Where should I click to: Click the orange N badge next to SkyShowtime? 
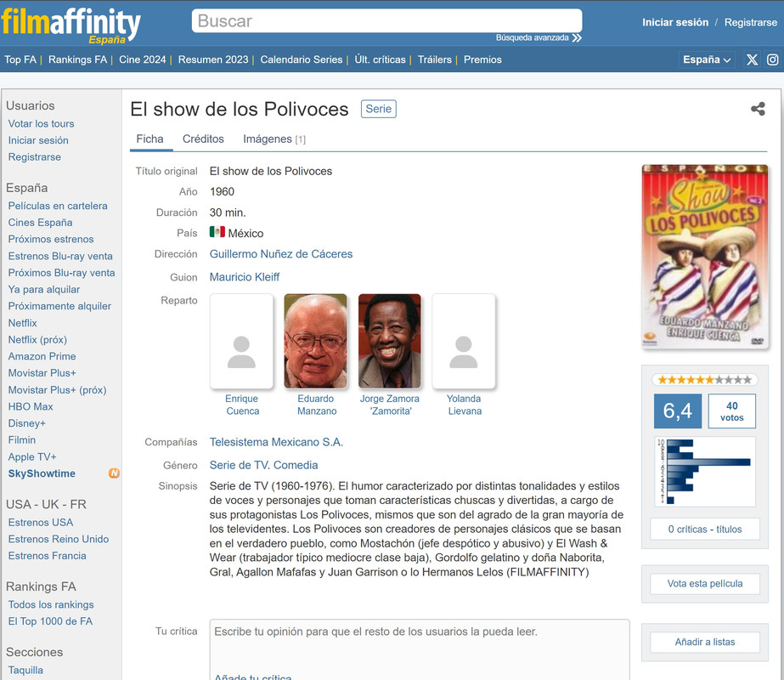click(x=114, y=473)
